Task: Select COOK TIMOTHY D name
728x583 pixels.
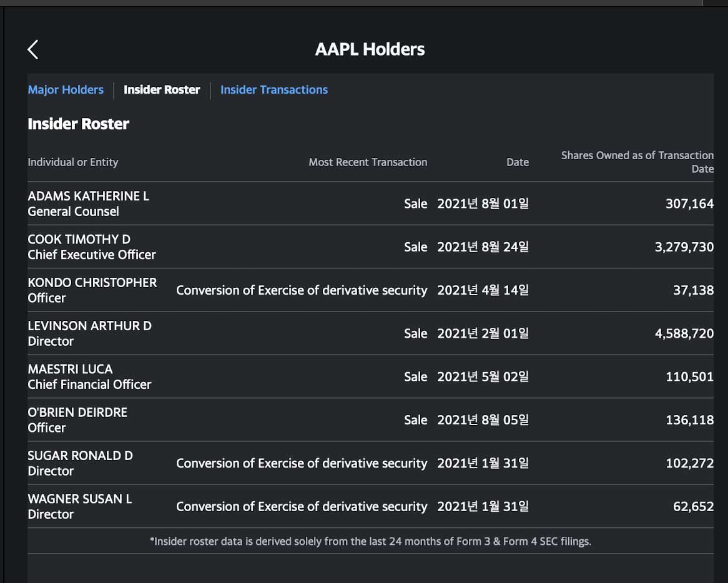Action: [79, 239]
